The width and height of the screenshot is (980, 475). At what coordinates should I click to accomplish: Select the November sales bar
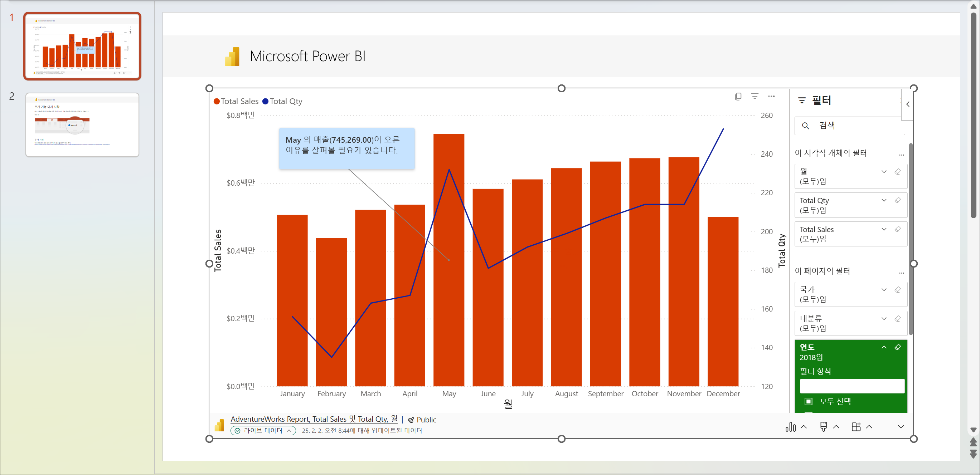pos(684,272)
